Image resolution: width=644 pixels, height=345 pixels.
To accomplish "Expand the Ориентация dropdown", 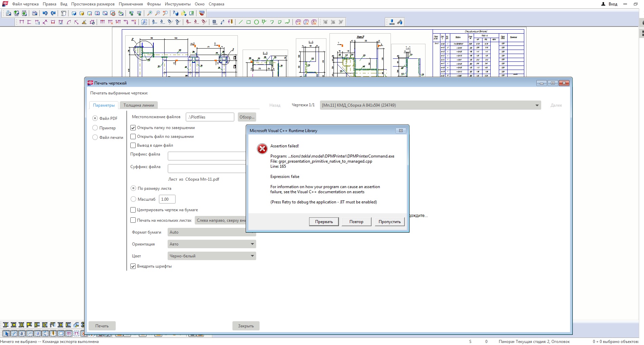I will tap(212, 244).
